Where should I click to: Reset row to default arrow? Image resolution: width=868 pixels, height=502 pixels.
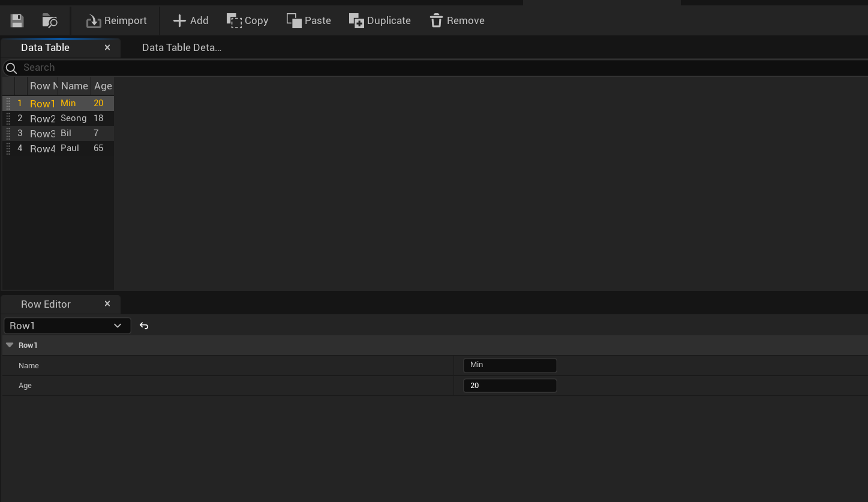(144, 326)
